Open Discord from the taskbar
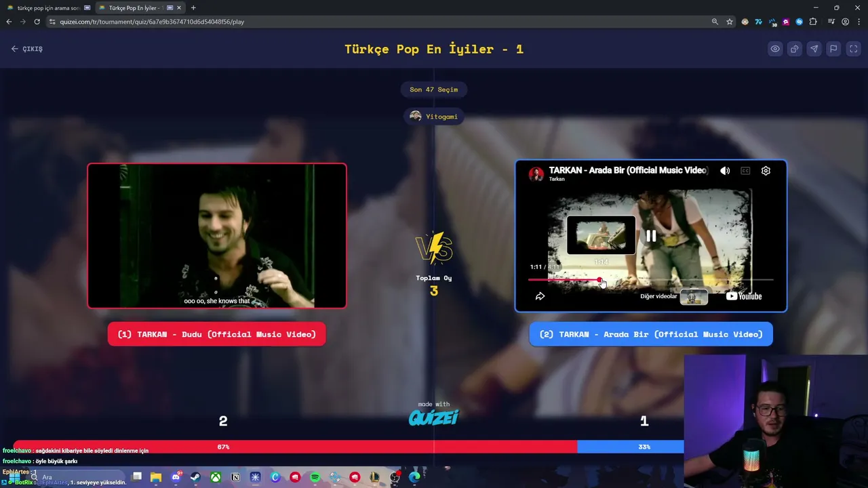This screenshot has width=868, height=488. [x=176, y=477]
